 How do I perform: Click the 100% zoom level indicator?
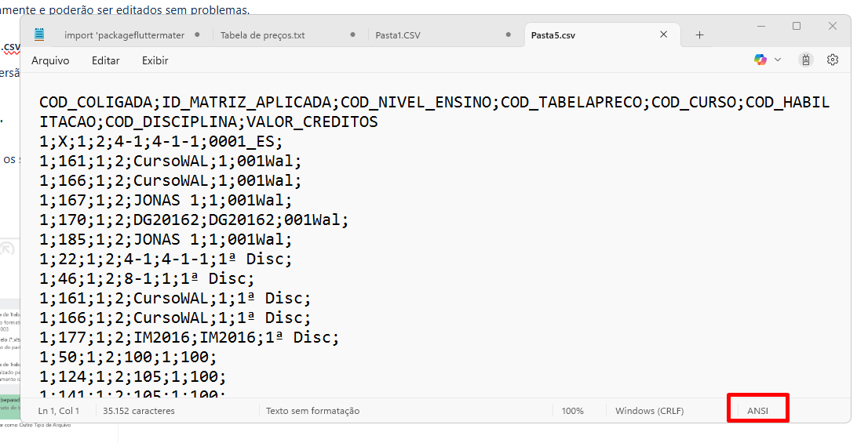pos(572,410)
